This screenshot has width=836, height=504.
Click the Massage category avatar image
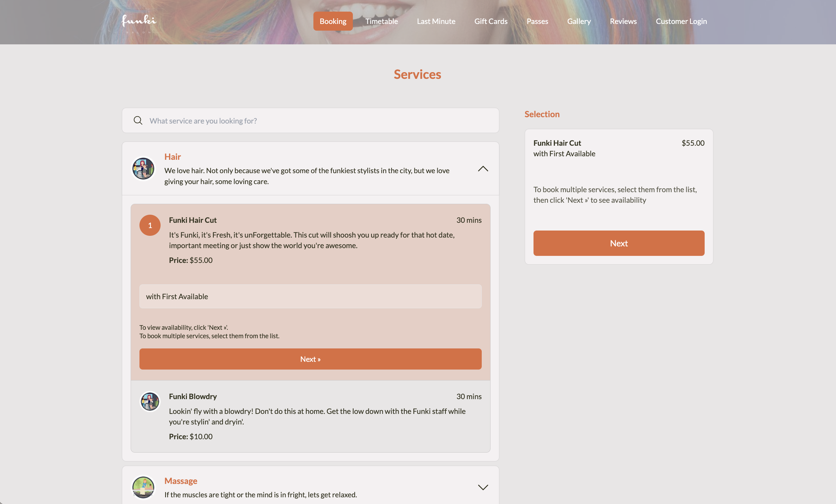pos(143,488)
